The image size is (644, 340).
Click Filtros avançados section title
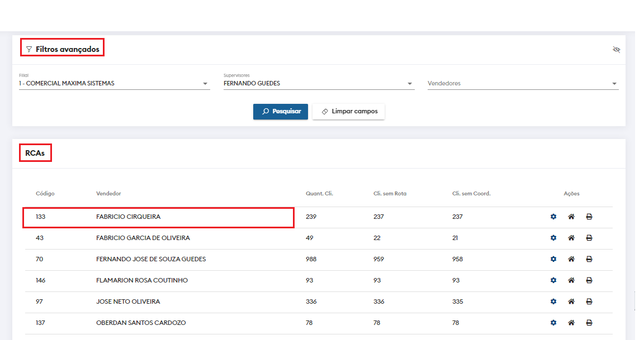click(x=67, y=50)
